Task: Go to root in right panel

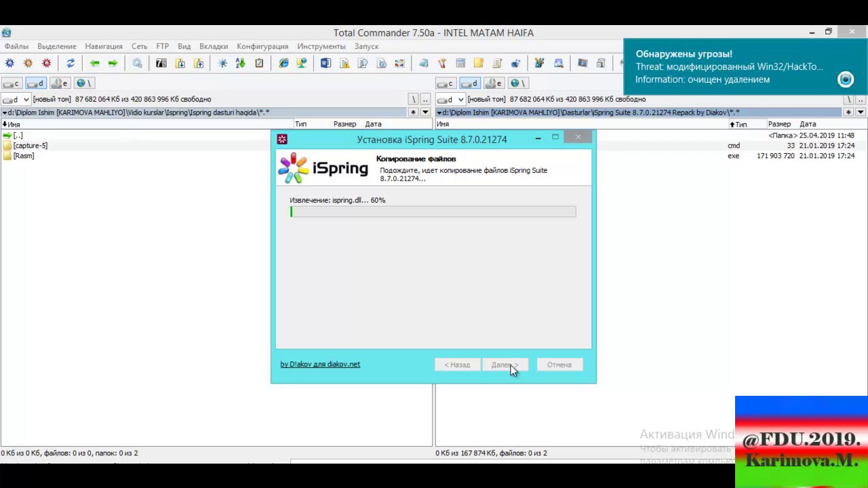Action: (848, 99)
